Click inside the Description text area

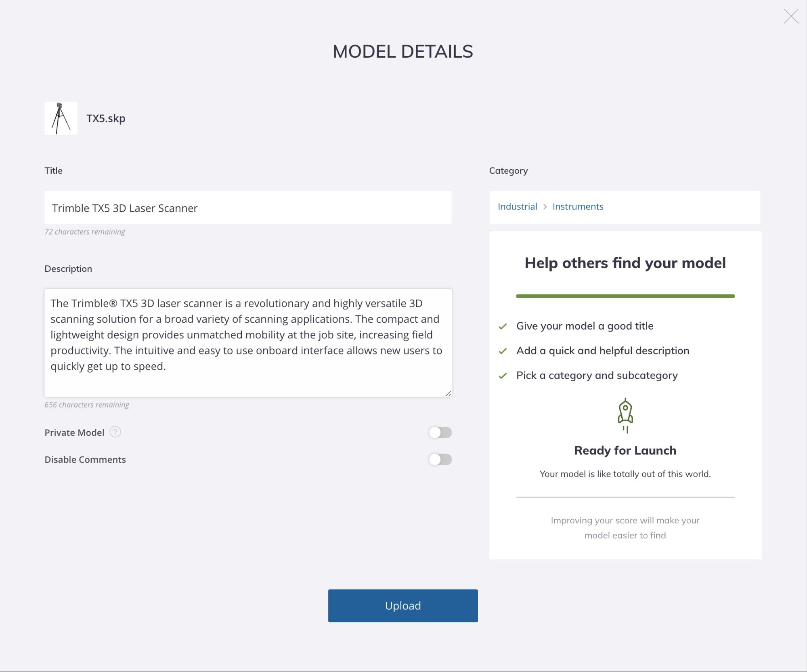coord(248,343)
